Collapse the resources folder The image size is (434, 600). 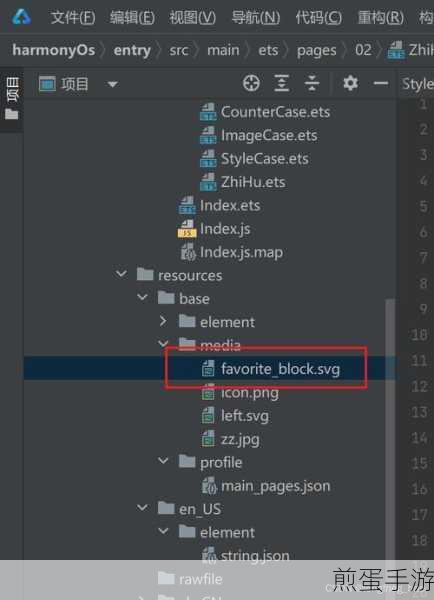pos(121,274)
